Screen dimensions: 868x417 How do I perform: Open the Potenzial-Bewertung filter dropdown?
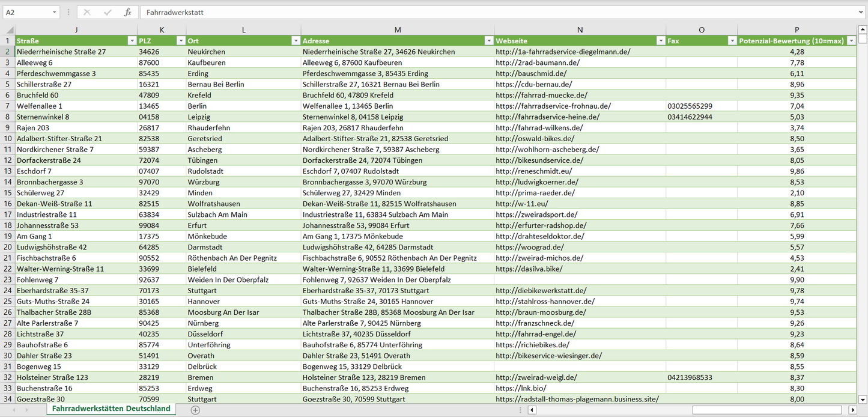[851, 41]
